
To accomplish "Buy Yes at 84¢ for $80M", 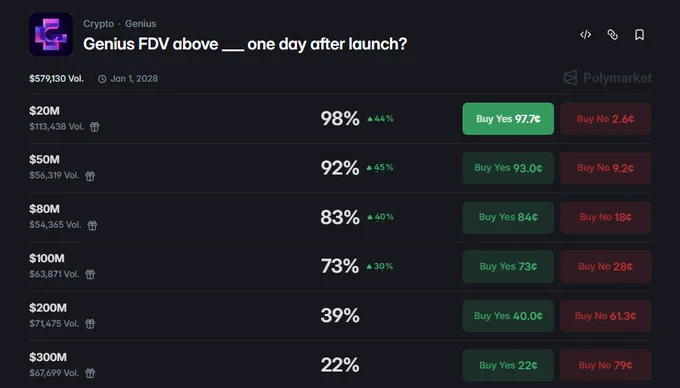I will point(508,217).
